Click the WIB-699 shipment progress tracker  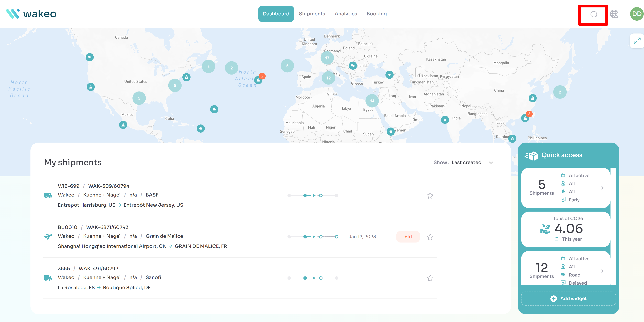coord(313,196)
